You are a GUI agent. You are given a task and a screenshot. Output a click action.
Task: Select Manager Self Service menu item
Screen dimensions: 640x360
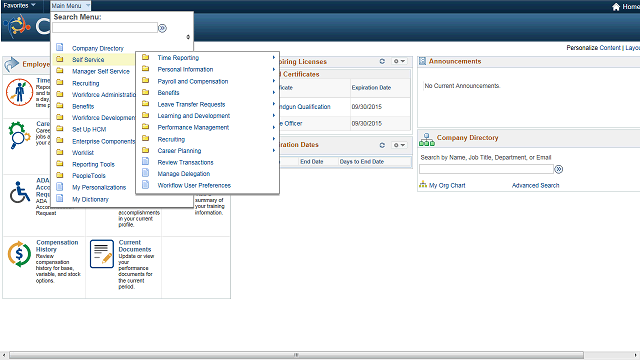[100, 71]
